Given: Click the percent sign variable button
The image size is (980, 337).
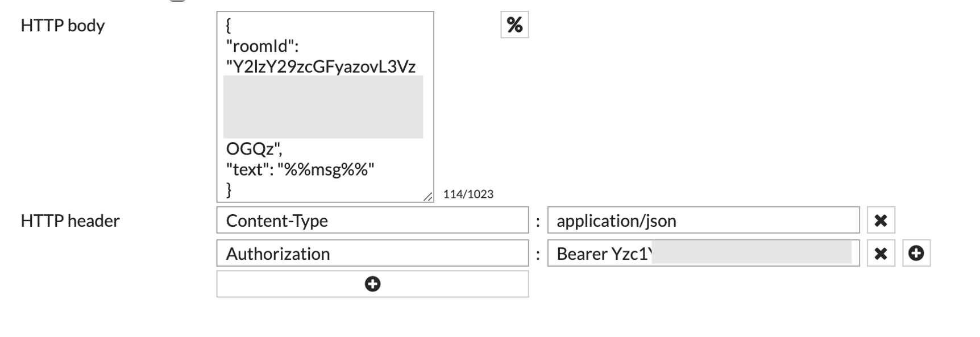Looking at the screenshot, I should [514, 25].
